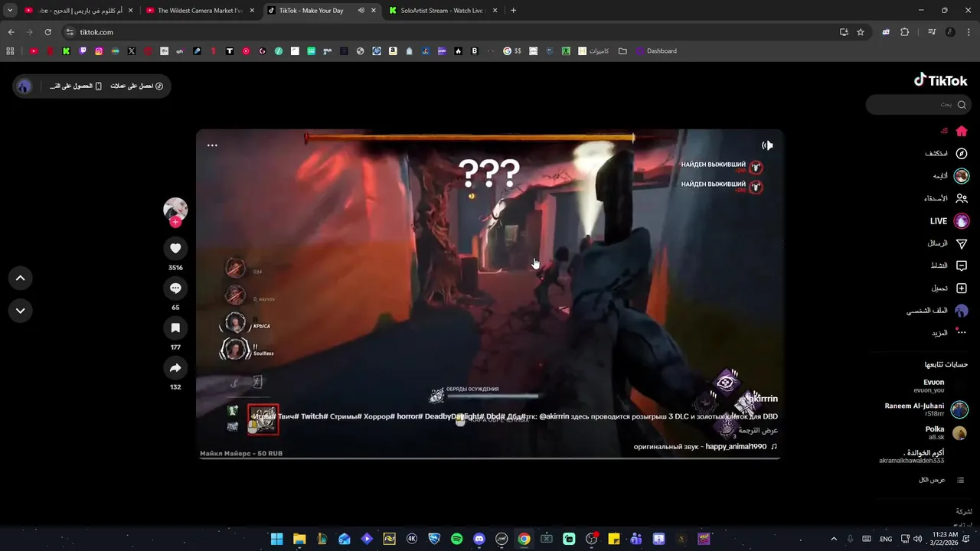980x551 pixels.
Task: Open the media controls icon in toolbar
Action: coord(932,32)
